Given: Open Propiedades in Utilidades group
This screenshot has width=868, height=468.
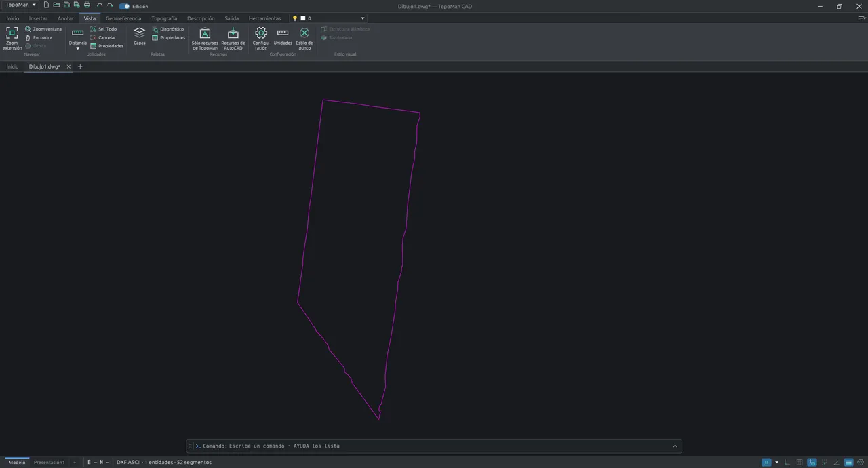Looking at the screenshot, I should 107,46.
